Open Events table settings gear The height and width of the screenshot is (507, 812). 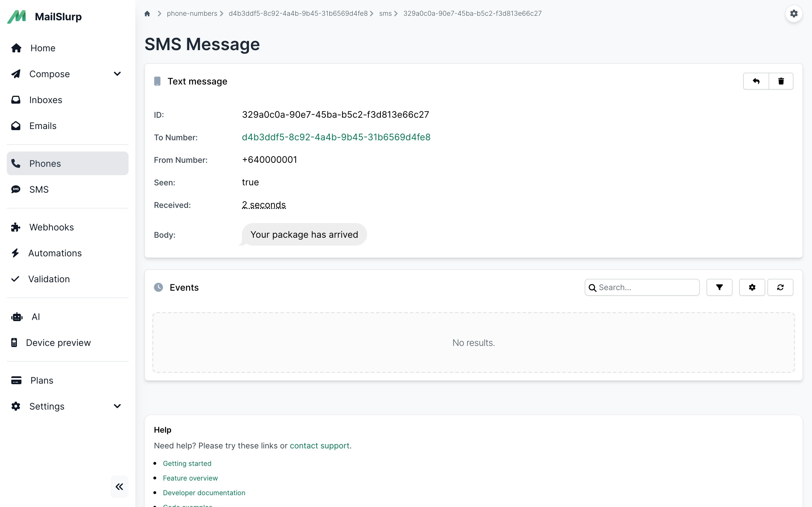[752, 287]
